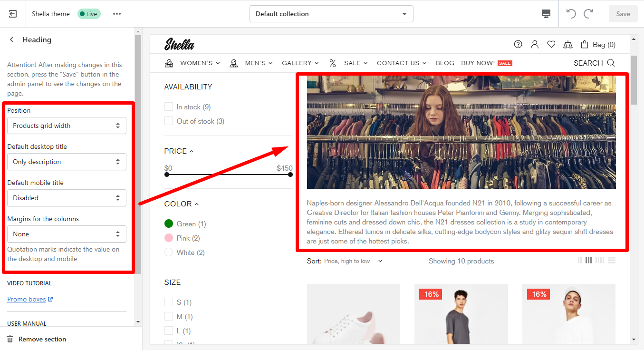Open the three-dot theme actions menu
Screen dimensions: 644x350
117,14
